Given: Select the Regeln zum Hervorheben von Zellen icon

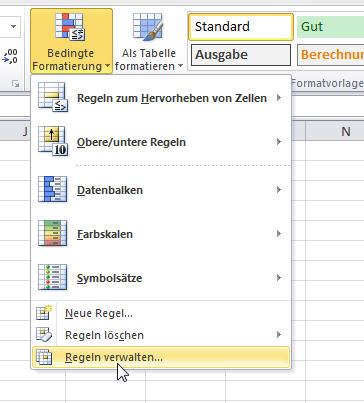Looking at the screenshot, I should (x=53, y=97).
